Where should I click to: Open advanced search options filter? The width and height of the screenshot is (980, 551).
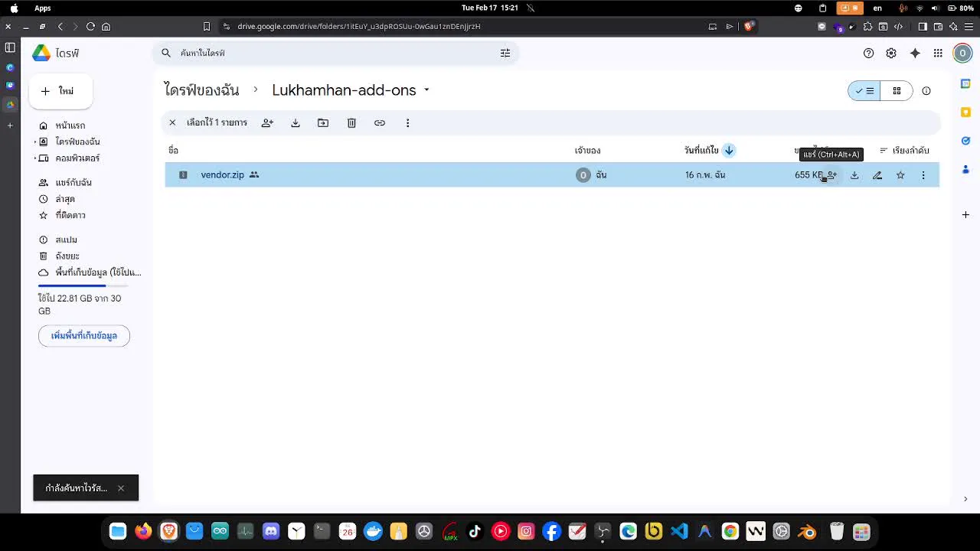[x=505, y=53]
